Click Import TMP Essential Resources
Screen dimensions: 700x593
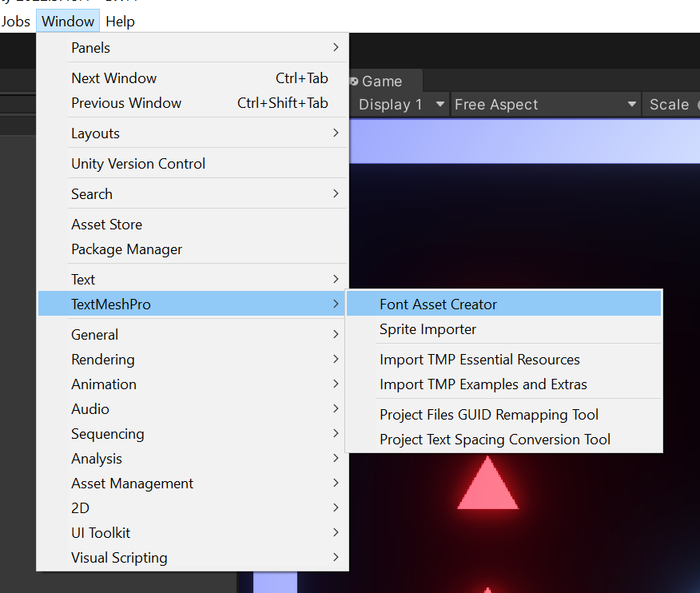[x=503, y=360]
